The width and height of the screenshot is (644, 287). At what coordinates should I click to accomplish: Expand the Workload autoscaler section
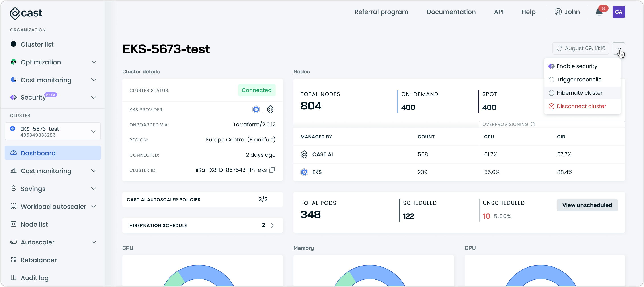53,207
